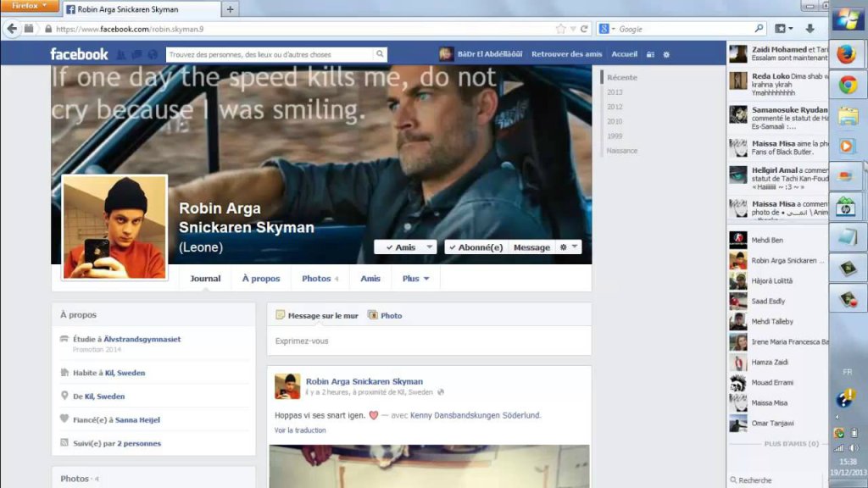Image resolution: width=868 pixels, height=488 pixels.
Task: Open chat with Hamza Zaidi
Action: [x=778, y=362]
